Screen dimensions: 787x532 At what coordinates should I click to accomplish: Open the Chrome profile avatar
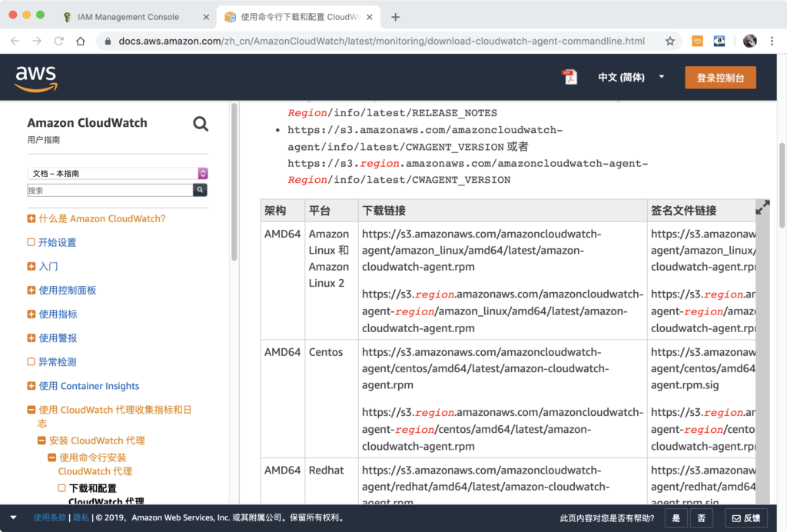pyautogui.click(x=750, y=42)
